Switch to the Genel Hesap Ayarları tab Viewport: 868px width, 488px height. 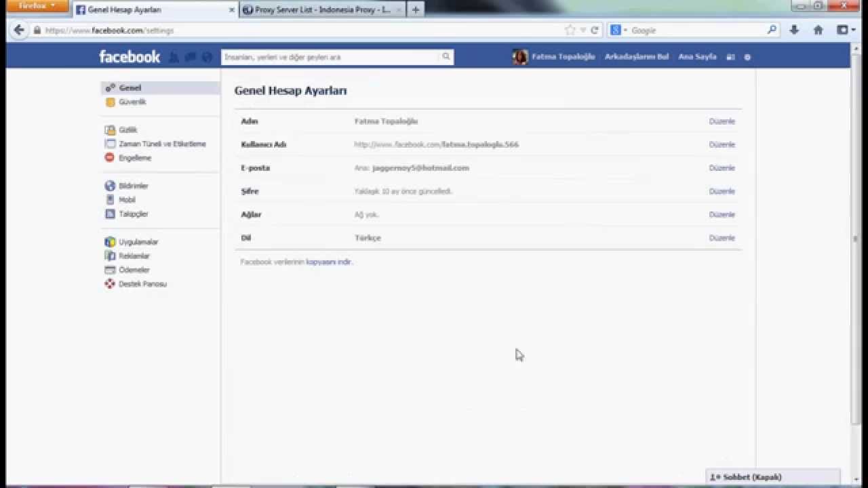(155, 9)
